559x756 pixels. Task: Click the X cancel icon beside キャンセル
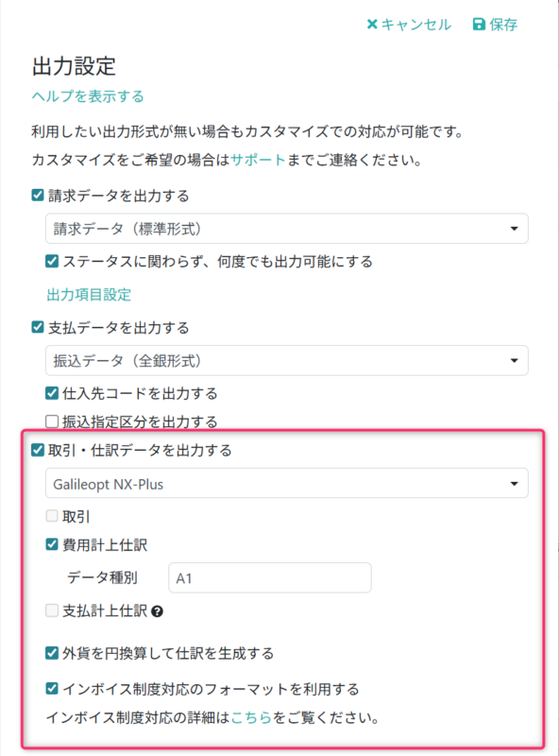[x=371, y=25]
